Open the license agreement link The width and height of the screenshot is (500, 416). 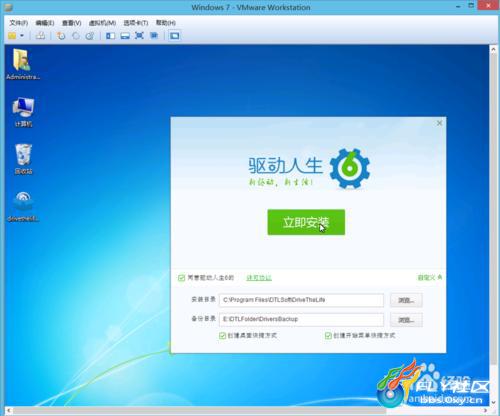(x=259, y=278)
